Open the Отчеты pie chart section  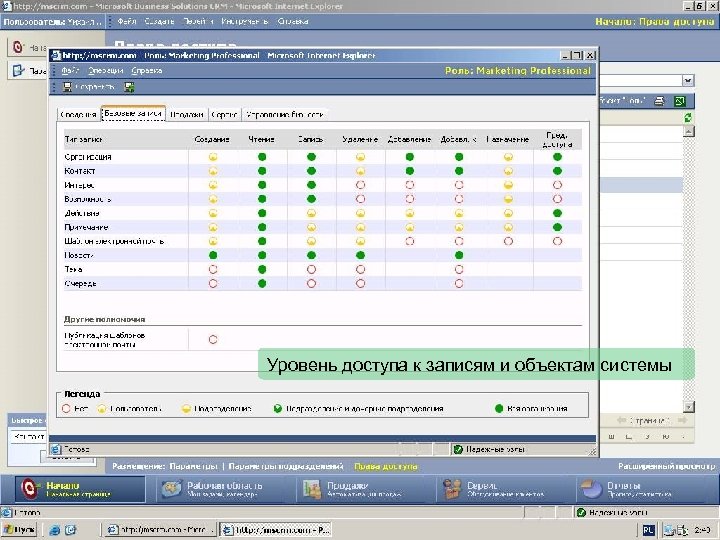pos(591,489)
